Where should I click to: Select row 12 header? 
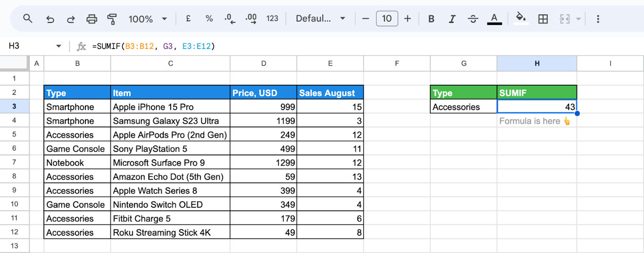[14, 232]
